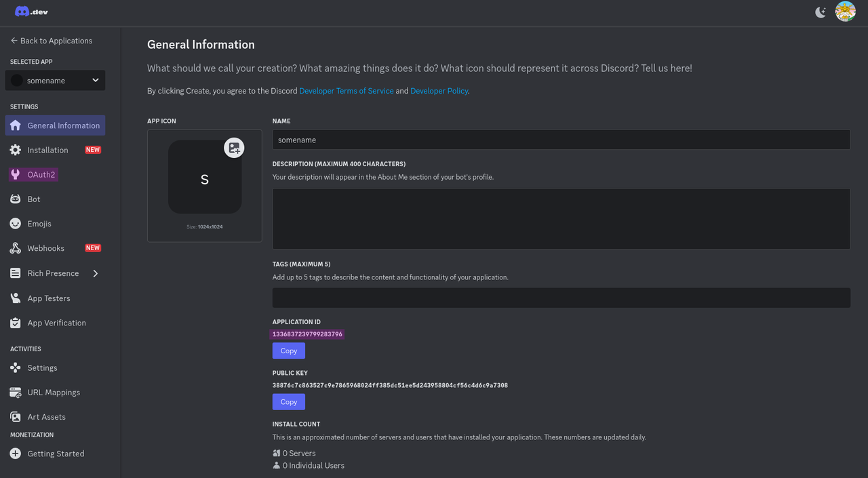This screenshot has width=868, height=478.
Task: Open the URL Mappings page
Action: coord(55,393)
